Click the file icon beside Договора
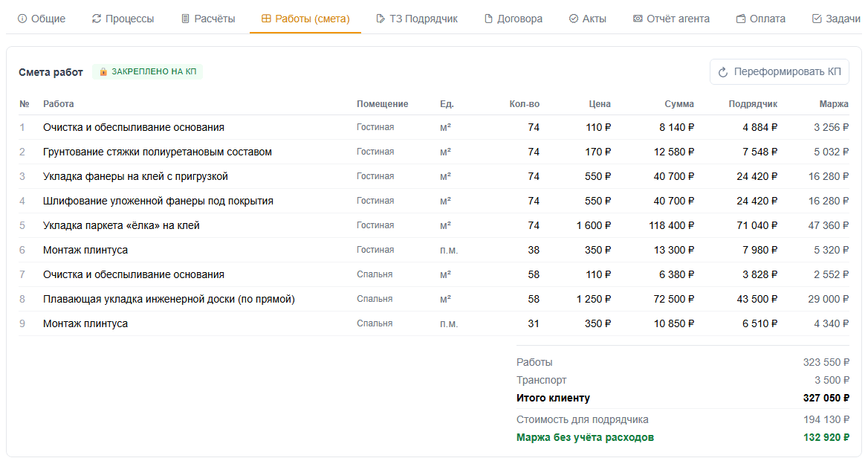This screenshot has width=868, height=458. point(488,19)
